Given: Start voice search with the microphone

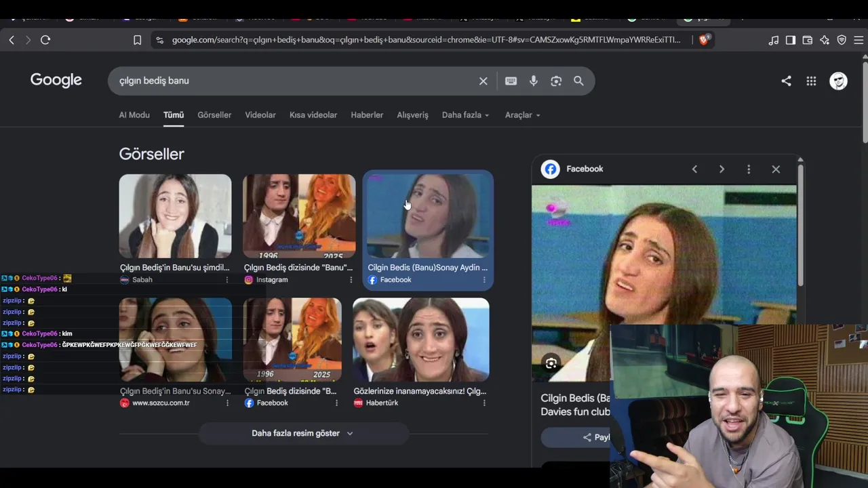Looking at the screenshot, I should point(534,81).
